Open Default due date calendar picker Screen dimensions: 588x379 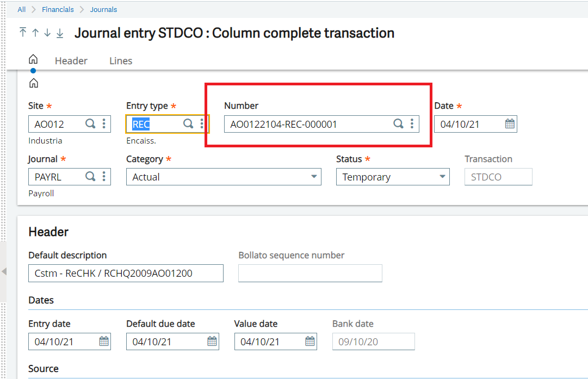[212, 341]
